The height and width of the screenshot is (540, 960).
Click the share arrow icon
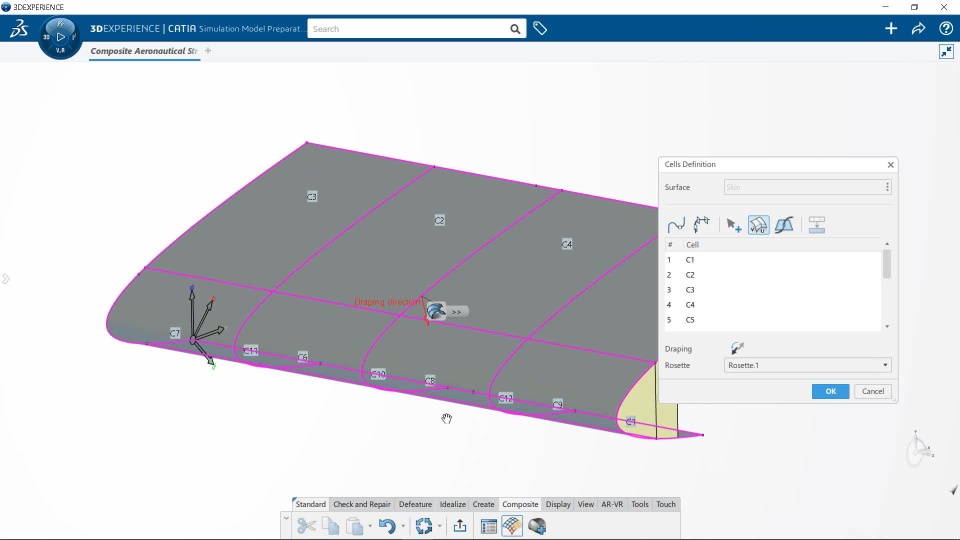[918, 28]
